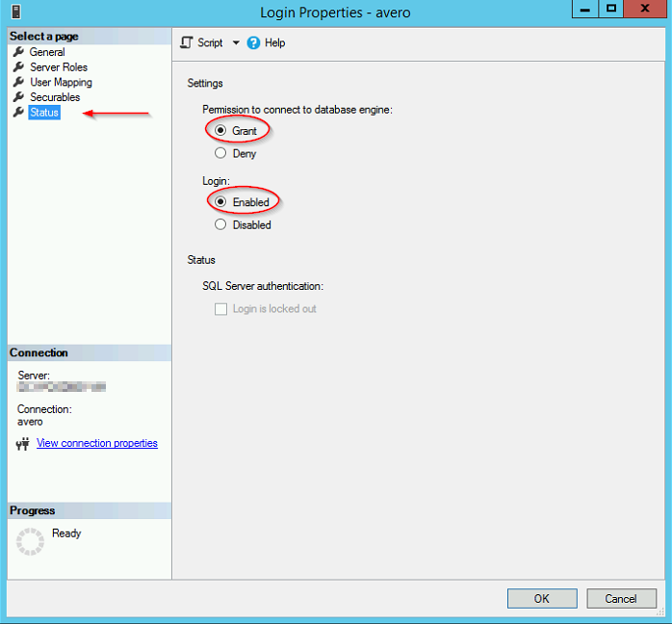Open the General page
The height and width of the screenshot is (624, 672).
point(47,52)
